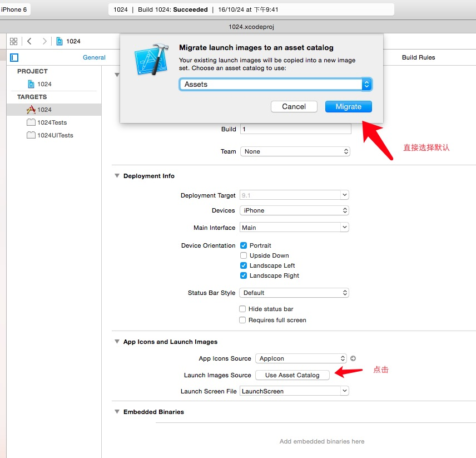Screen dimensions: 476x458
Task: Go back with the left chevron
Action: point(29,41)
